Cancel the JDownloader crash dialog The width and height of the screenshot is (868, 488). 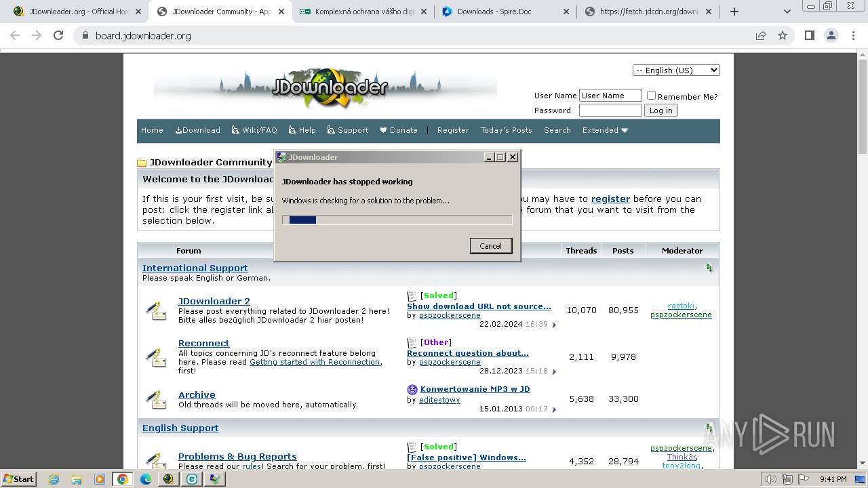[491, 246]
